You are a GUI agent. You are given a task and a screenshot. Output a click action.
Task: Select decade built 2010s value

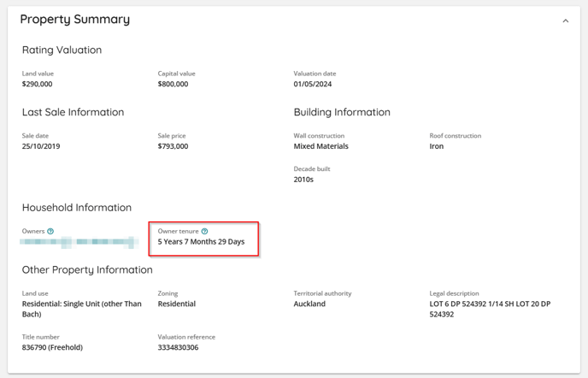(x=303, y=180)
